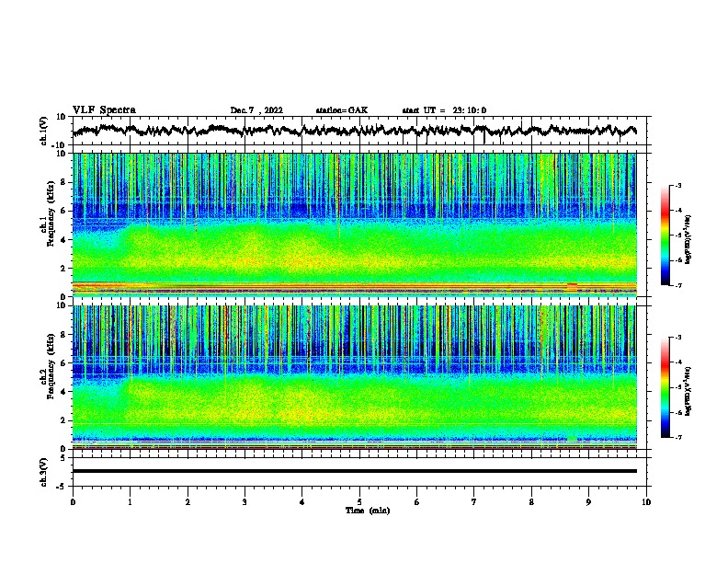Click the ch.1 color scale bar

pos(665,236)
